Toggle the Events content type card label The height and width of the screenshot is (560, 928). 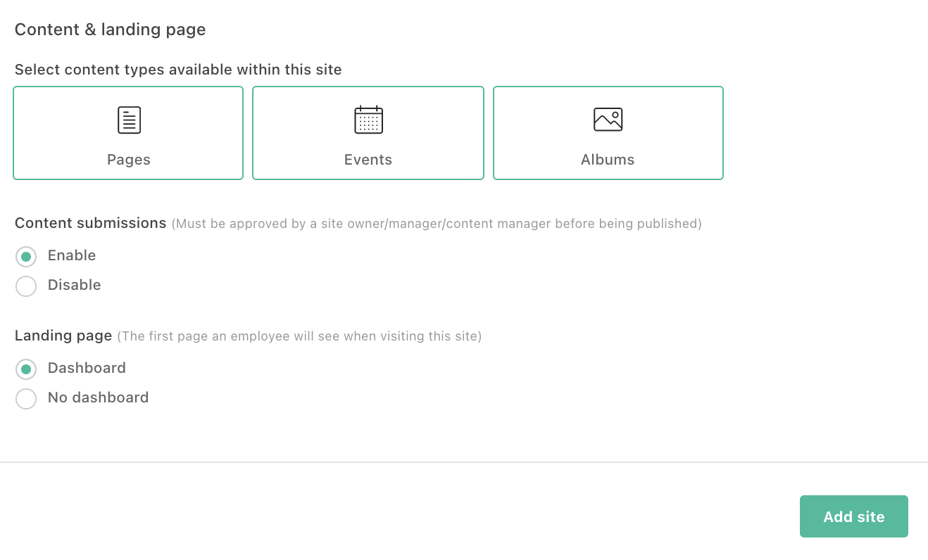(x=368, y=160)
